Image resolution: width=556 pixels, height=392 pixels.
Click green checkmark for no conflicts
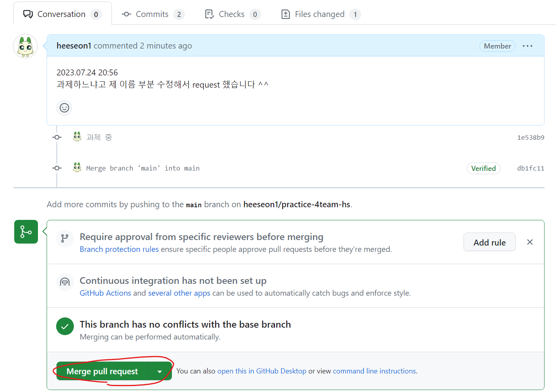(65, 326)
